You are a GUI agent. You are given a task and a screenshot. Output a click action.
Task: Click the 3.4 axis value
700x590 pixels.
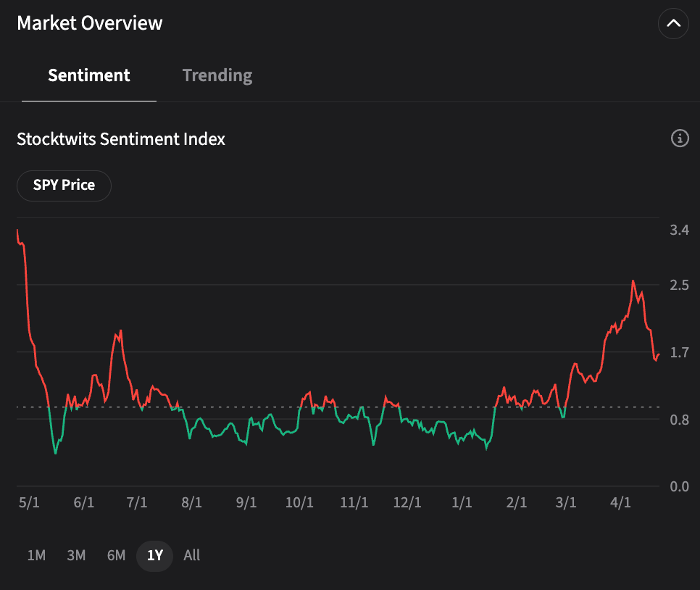click(x=679, y=230)
